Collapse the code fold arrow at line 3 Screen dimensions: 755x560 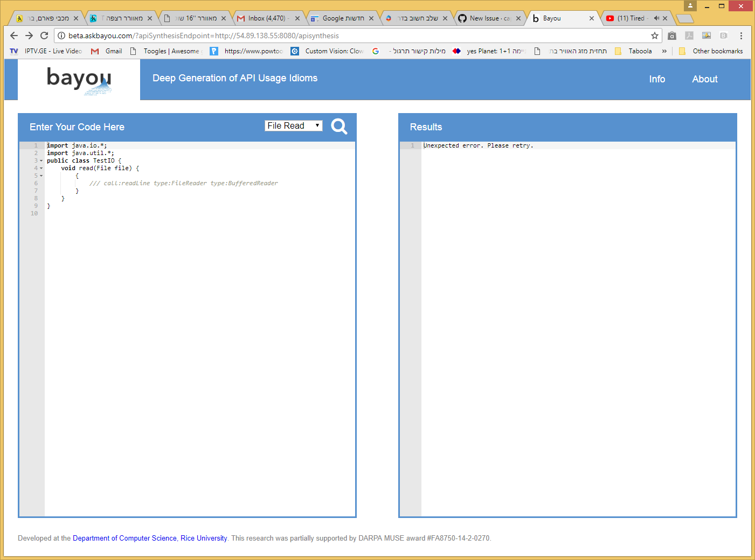pos(41,160)
